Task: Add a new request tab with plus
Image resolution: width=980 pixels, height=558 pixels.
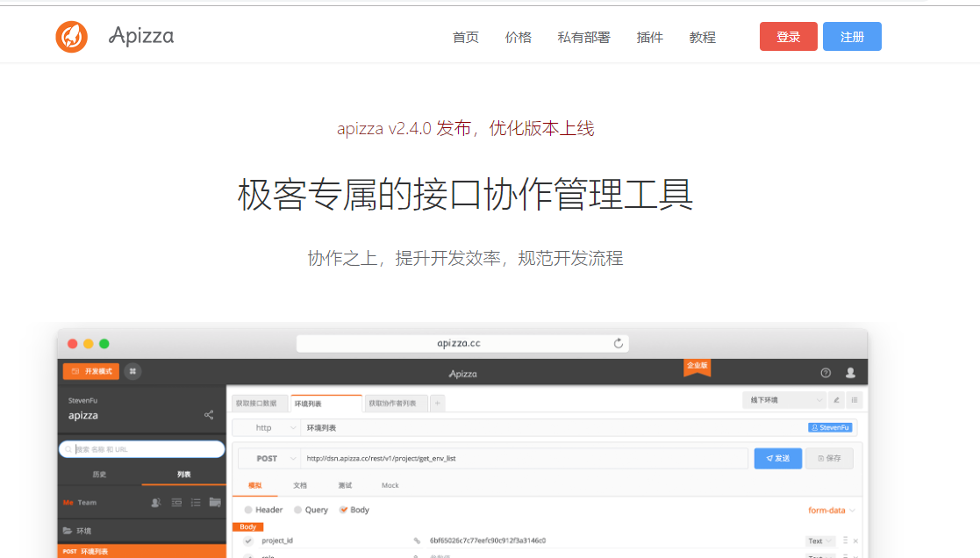Action: (x=438, y=404)
